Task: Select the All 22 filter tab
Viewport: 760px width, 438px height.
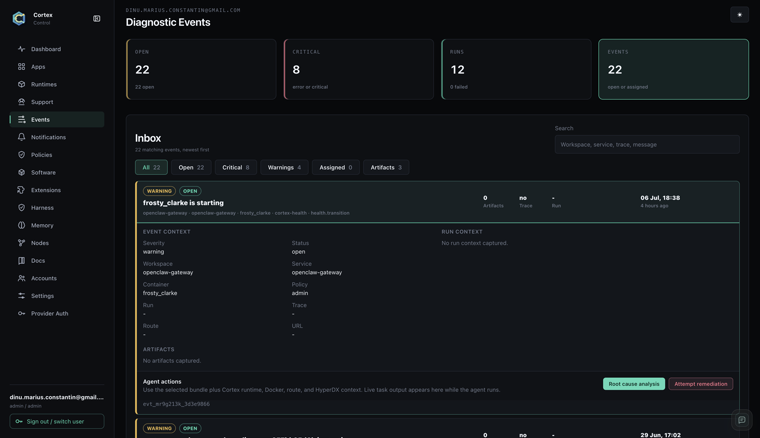Action: click(151, 167)
